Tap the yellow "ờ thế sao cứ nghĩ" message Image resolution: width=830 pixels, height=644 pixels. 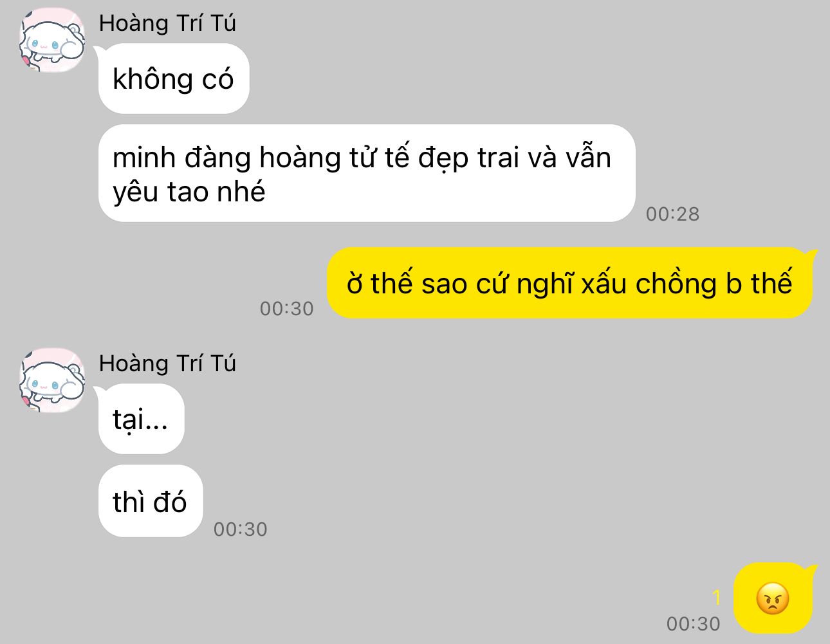click(x=569, y=283)
